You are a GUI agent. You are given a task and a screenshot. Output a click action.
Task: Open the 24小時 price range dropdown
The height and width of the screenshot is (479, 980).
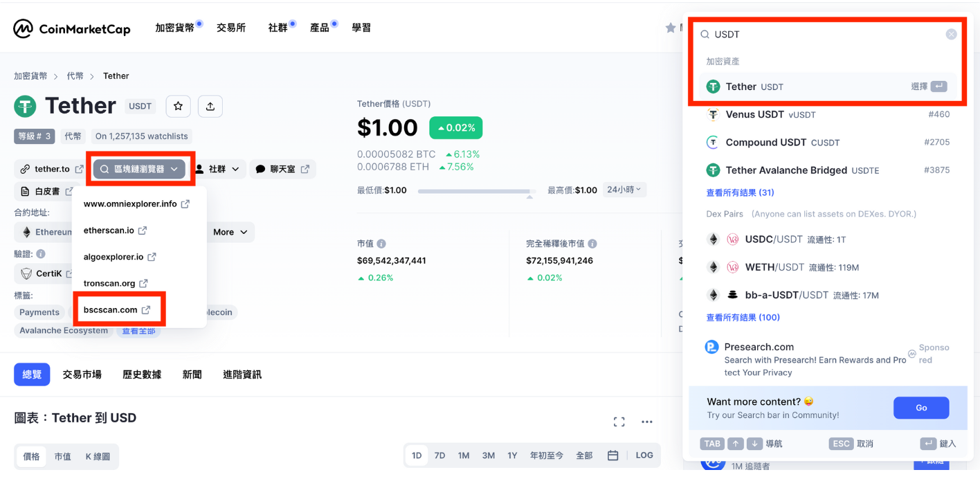(x=624, y=190)
